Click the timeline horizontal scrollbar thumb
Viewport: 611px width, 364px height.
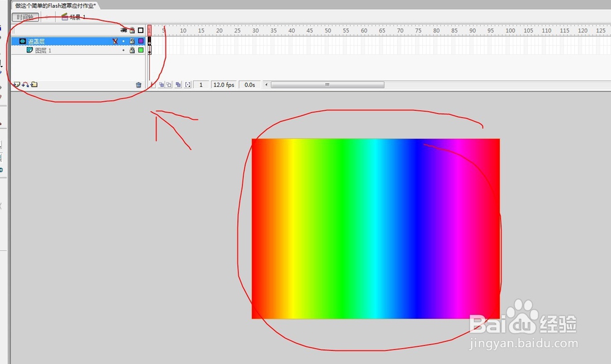[x=327, y=84]
